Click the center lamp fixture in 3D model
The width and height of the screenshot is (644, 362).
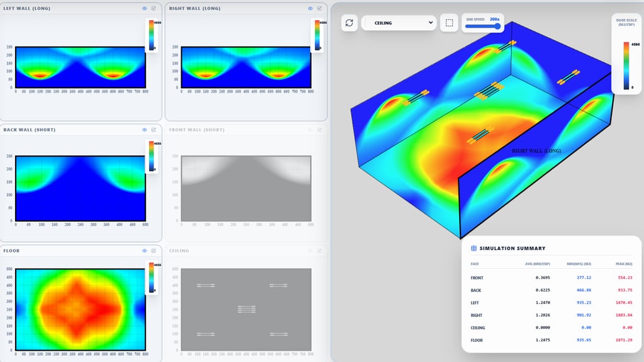pos(489,91)
